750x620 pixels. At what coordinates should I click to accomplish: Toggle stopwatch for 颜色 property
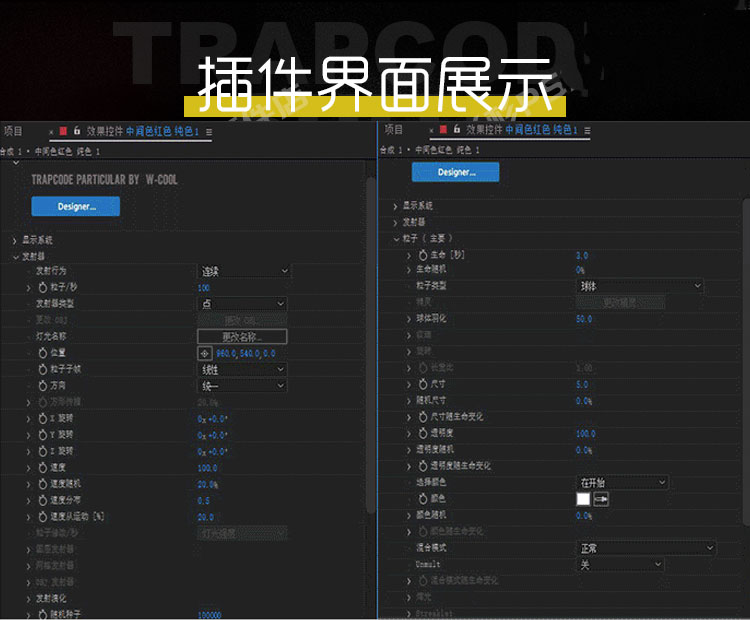click(423, 499)
